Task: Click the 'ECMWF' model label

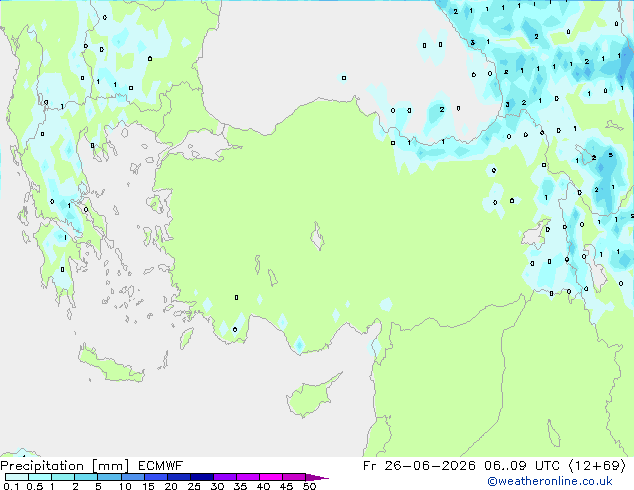Action: tap(161, 466)
